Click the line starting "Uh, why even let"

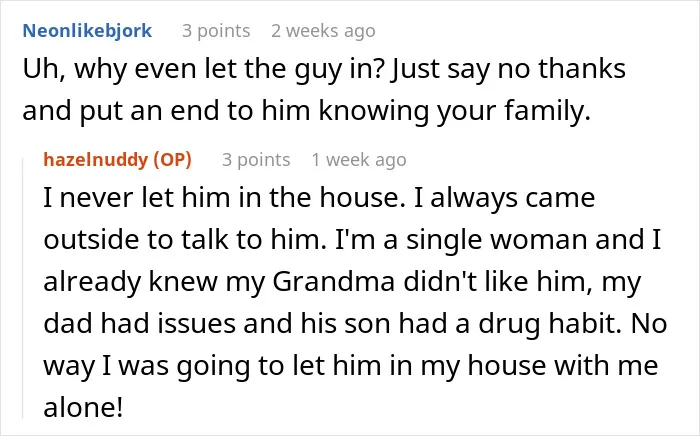324,70
